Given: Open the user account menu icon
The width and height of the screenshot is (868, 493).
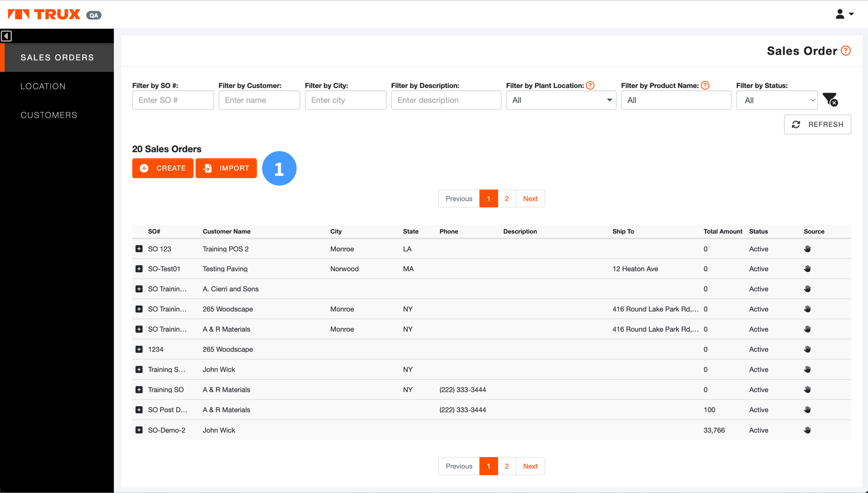Looking at the screenshot, I should click(x=844, y=14).
